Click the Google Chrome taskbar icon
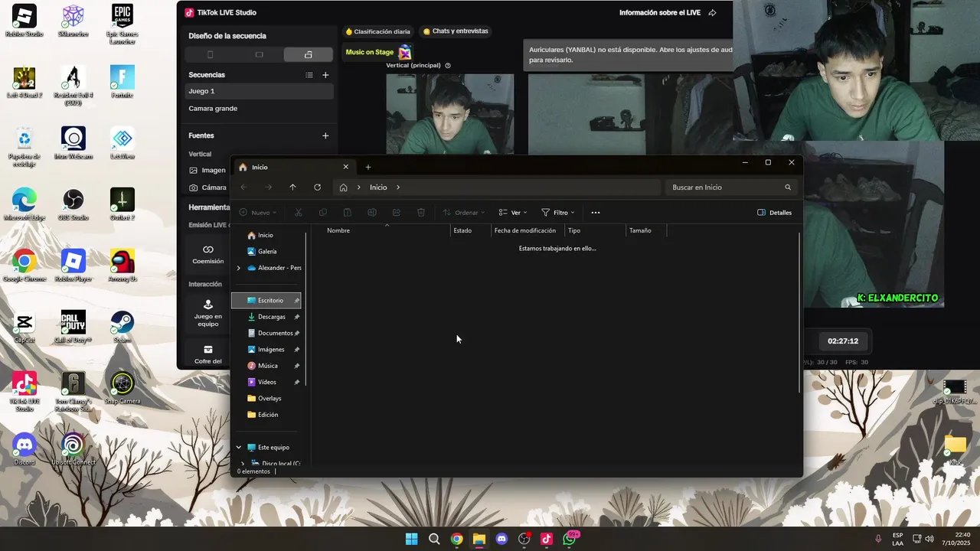980x551 pixels. point(456,539)
